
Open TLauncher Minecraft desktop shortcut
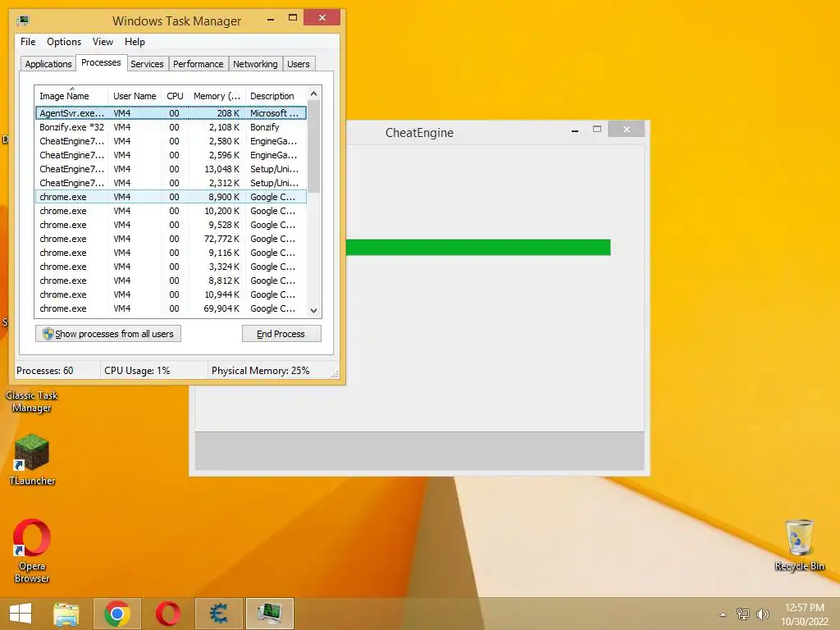[x=32, y=459]
